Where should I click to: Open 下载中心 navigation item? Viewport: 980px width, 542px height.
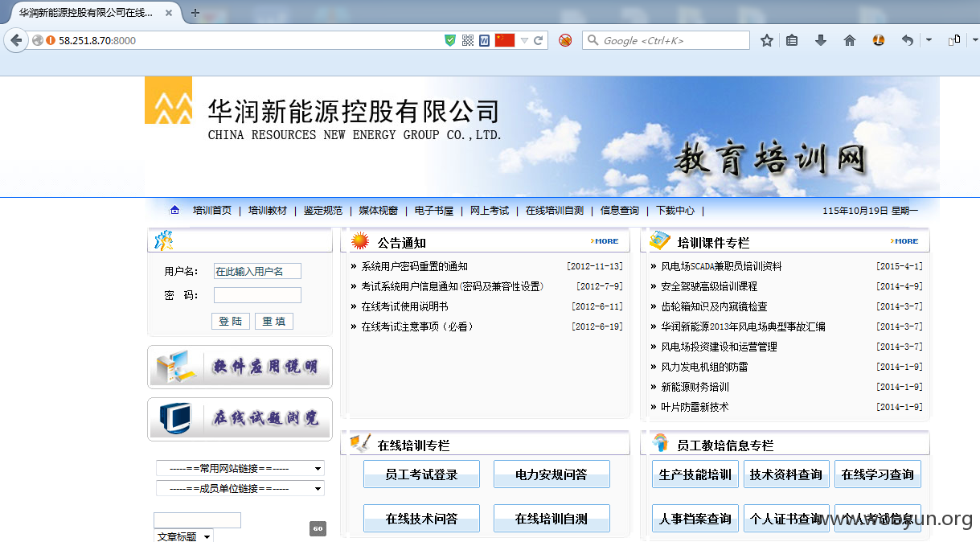pos(675,211)
